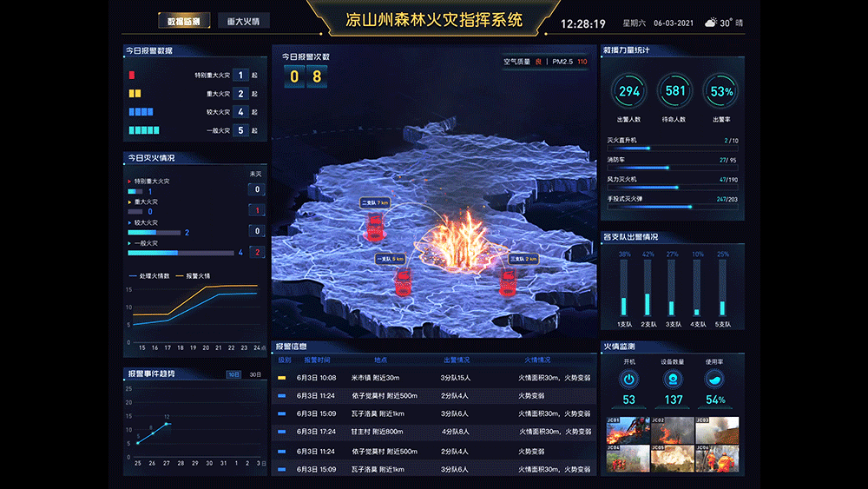Image resolution: width=868 pixels, height=489 pixels.
Task: Click the 重大火灾 unextinguished count 1
Action: pyautogui.click(x=257, y=210)
